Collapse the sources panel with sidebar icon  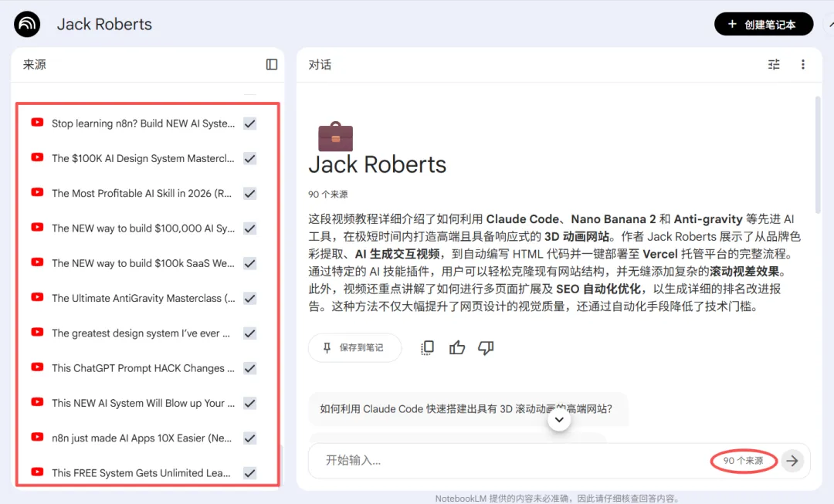pyautogui.click(x=272, y=64)
